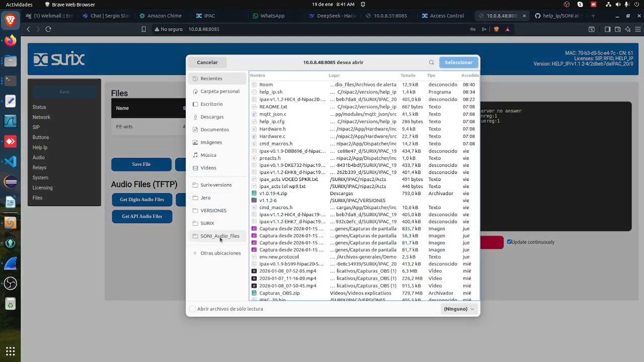Click the bookmark icon in address bar
This screenshot has height=362, width=644.
143,29
